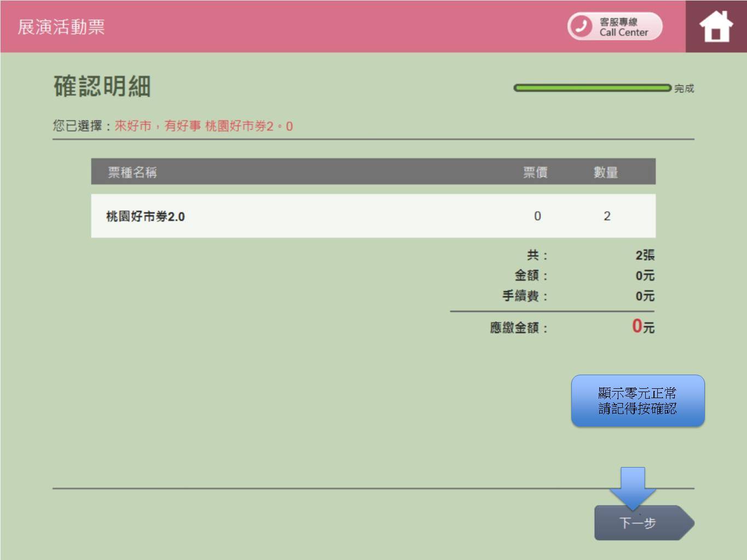Click the total count 2張
This screenshot has height=560, width=747.
click(x=645, y=255)
